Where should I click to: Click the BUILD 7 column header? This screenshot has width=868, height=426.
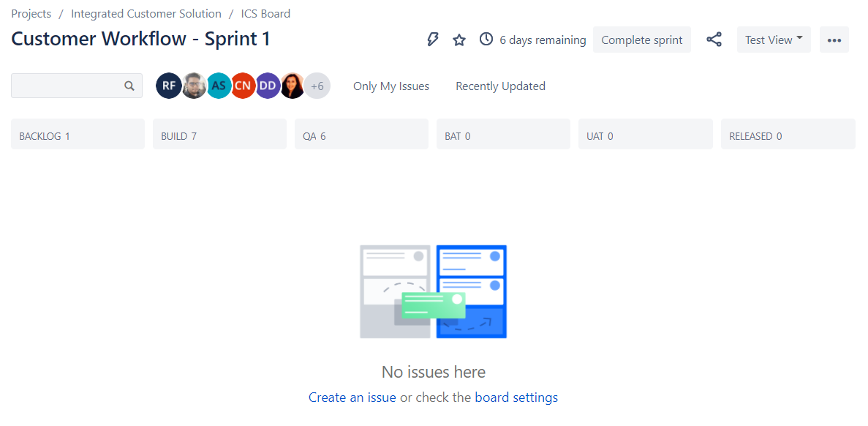coord(220,134)
